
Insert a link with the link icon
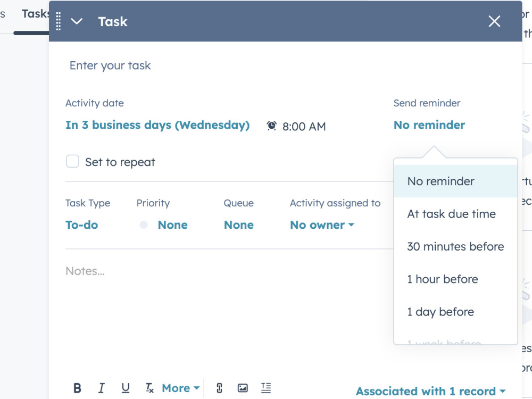tap(220, 388)
